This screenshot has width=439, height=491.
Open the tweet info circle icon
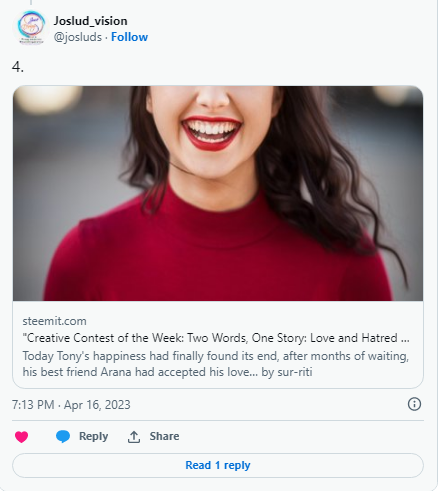tap(414, 404)
